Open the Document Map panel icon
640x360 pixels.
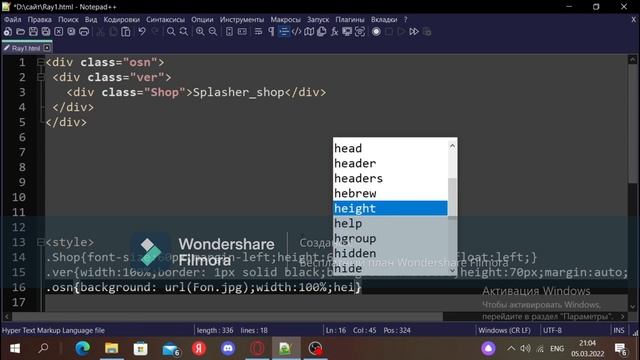(309, 31)
